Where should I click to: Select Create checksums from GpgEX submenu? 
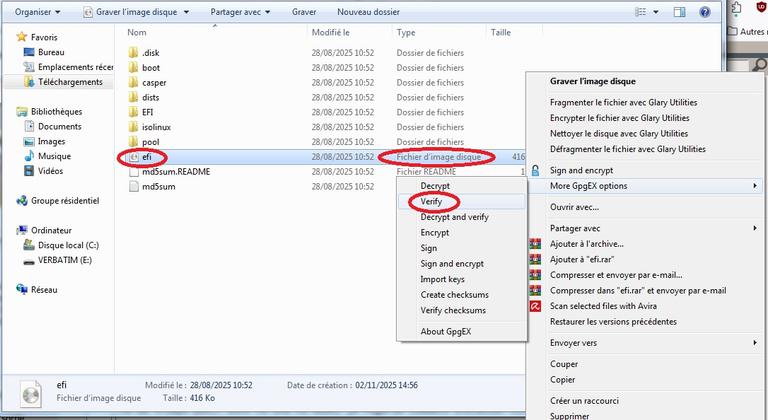454,295
